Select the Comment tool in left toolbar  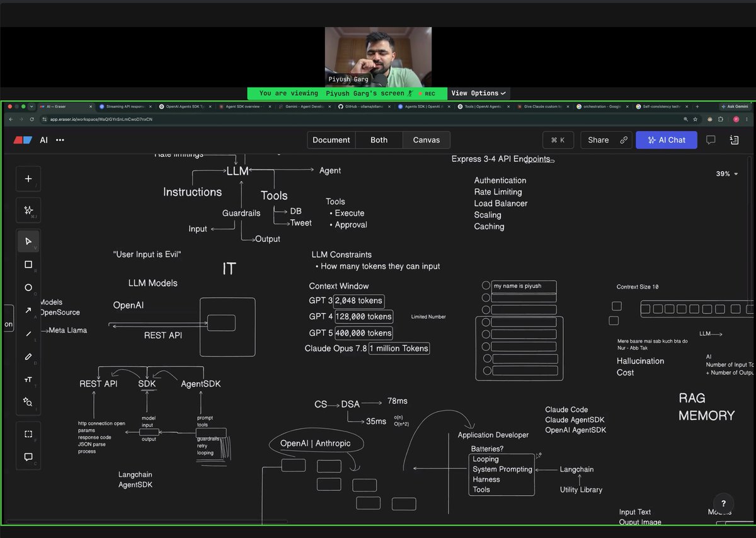coord(28,457)
